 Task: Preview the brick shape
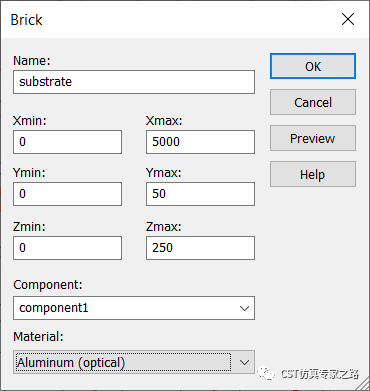tap(313, 138)
